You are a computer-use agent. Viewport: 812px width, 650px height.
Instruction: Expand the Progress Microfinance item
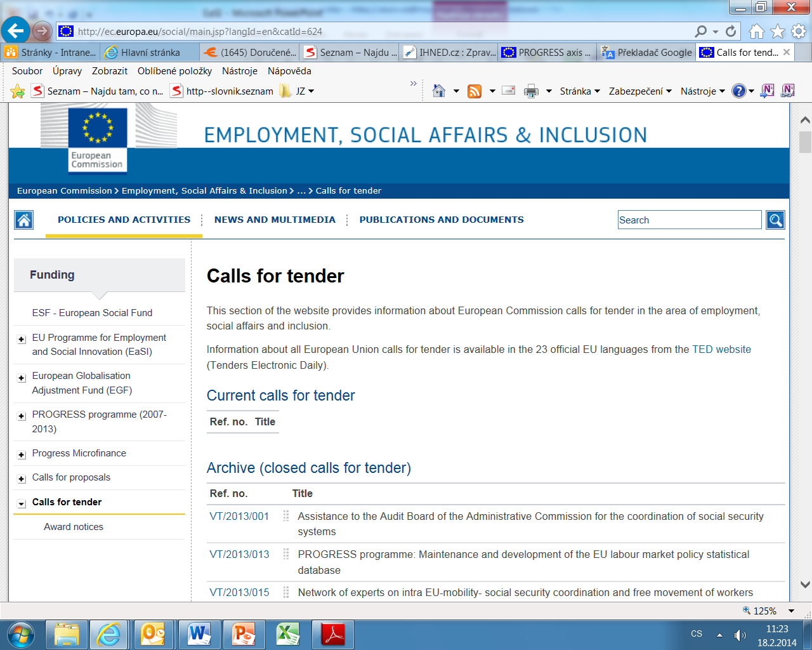coord(22,455)
